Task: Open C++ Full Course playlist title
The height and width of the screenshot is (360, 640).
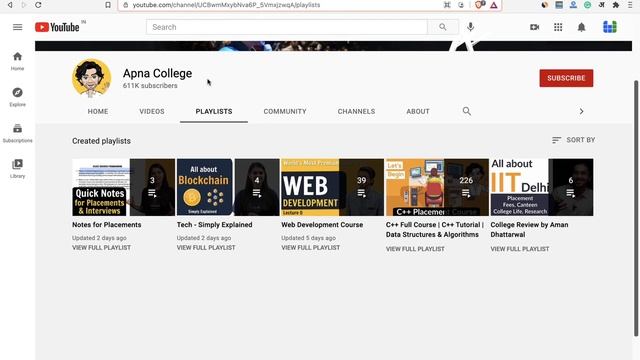Action: [x=435, y=230]
